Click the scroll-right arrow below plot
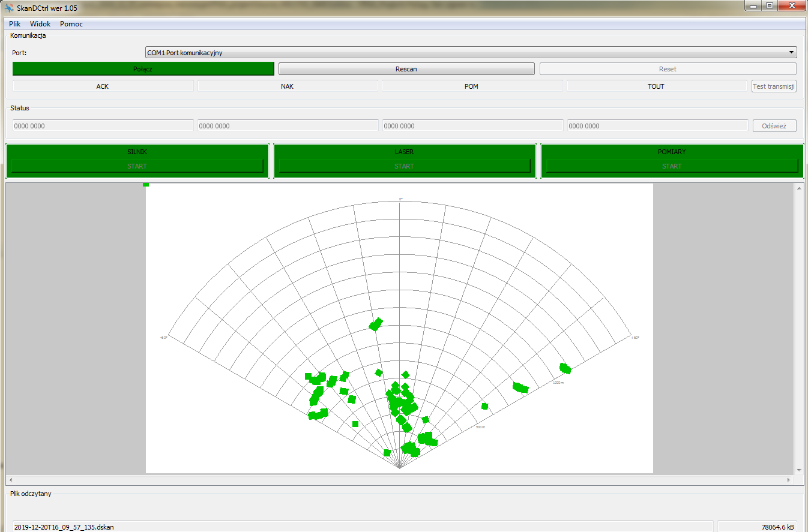The width and height of the screenshot is (808, 532). pos(789,480)
